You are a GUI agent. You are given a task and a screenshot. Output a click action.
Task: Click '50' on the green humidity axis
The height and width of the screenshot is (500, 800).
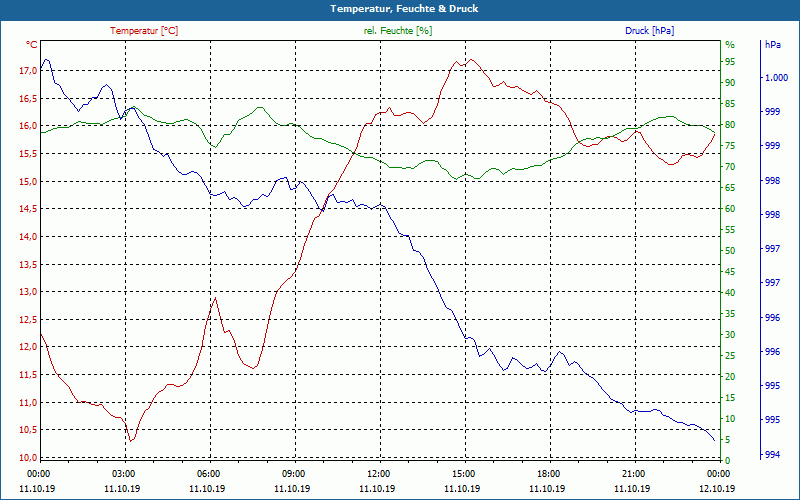click(x=730, y=251)
